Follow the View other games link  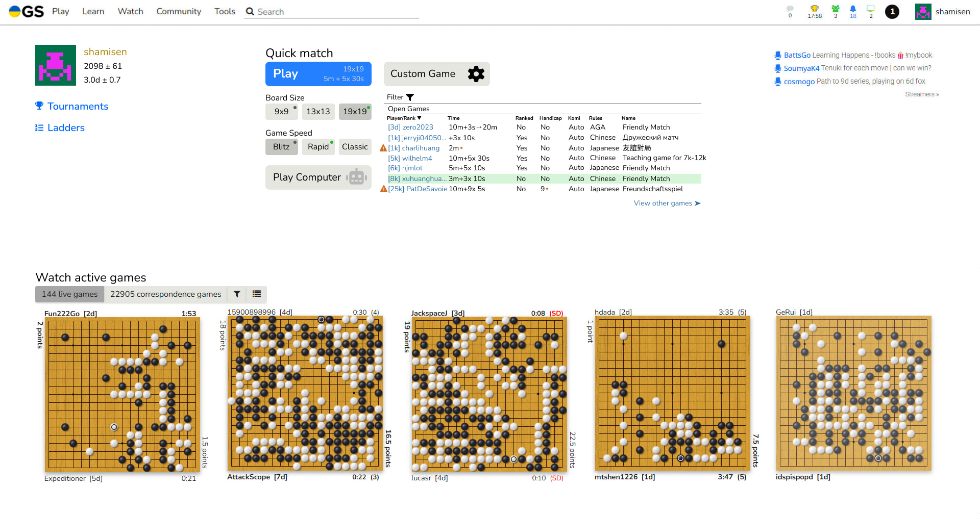pyautogui.click(x=667, y=203)
